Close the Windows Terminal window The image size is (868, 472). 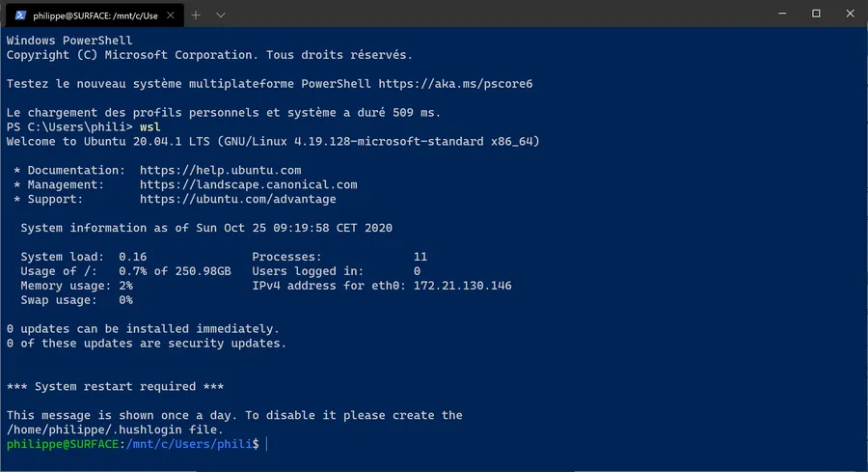[x=851, y=14]
